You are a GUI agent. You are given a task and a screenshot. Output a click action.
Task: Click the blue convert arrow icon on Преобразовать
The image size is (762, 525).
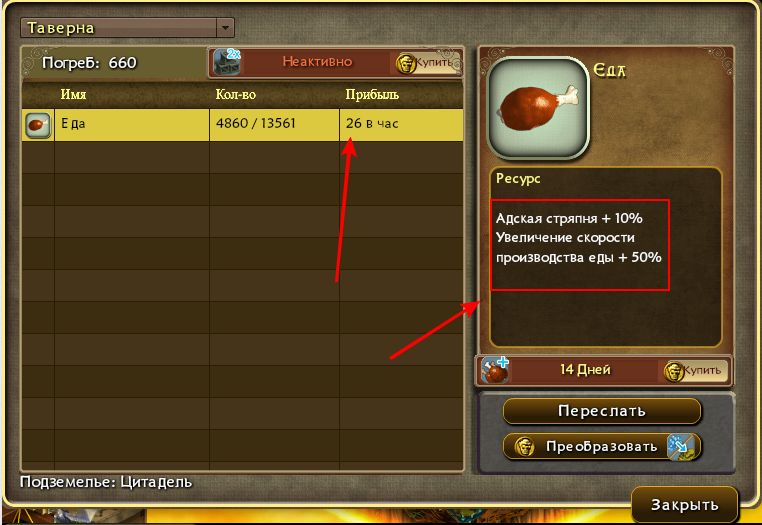click(679, 446)
